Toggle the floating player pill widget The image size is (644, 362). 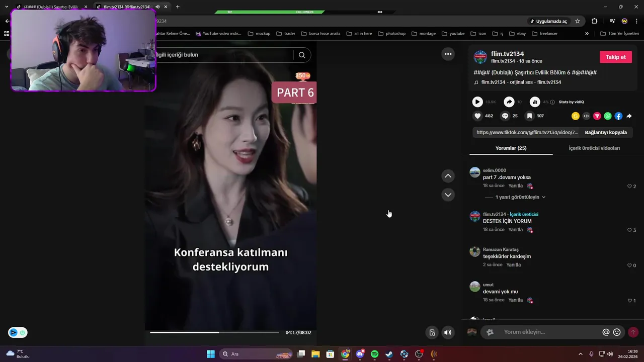[18, 332]
